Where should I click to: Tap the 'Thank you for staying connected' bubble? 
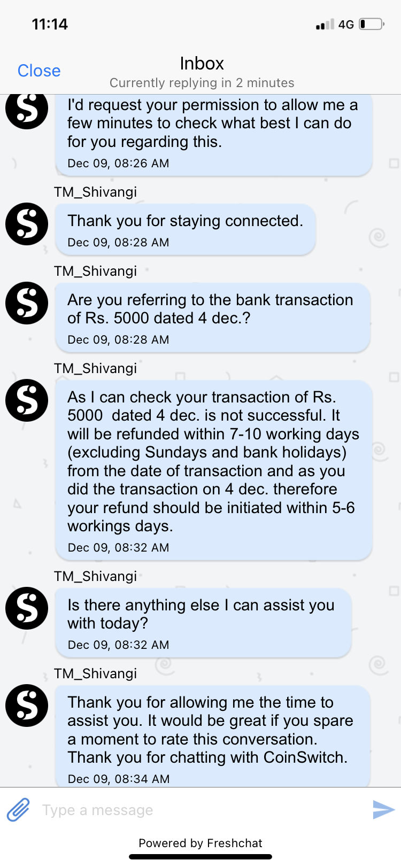click(x=185, y=229)
